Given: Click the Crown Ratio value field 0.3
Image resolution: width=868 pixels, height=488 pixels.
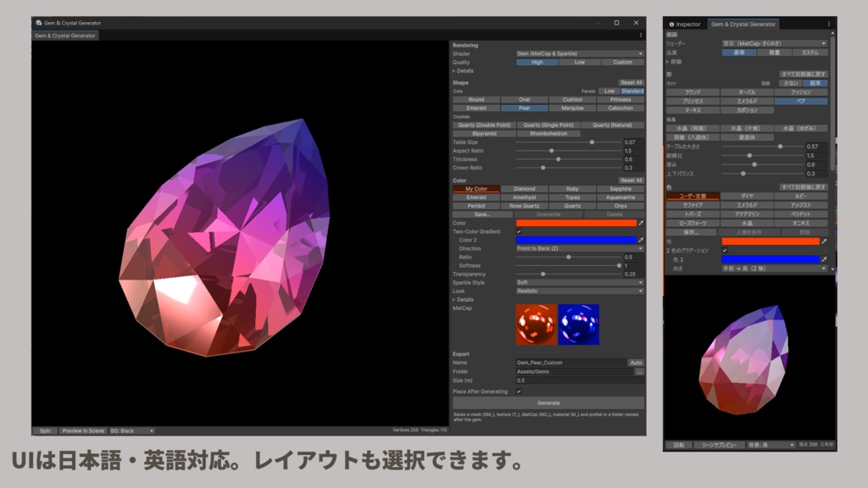Looking at the screenshot, I should tap(633, 169).
